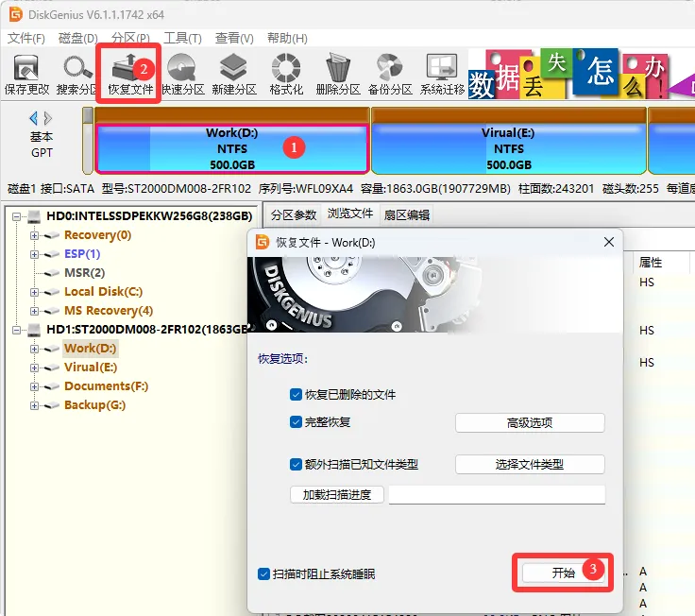Viewport: 695px width, 616px height.
Task: Click the 删除分区 trash icon
Action: 338,67
